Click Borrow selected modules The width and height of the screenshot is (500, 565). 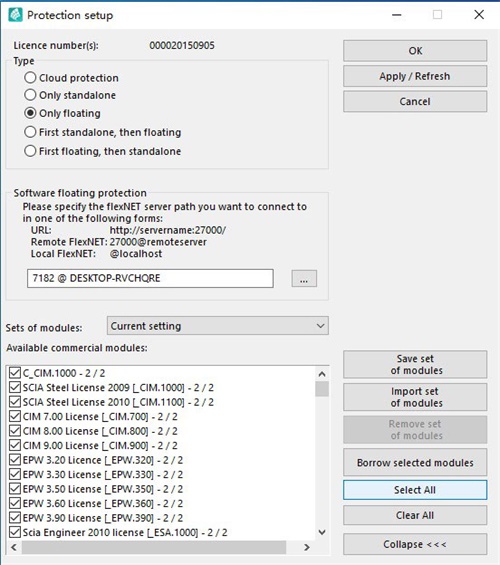pyautogui.click(x=415, y=462)
